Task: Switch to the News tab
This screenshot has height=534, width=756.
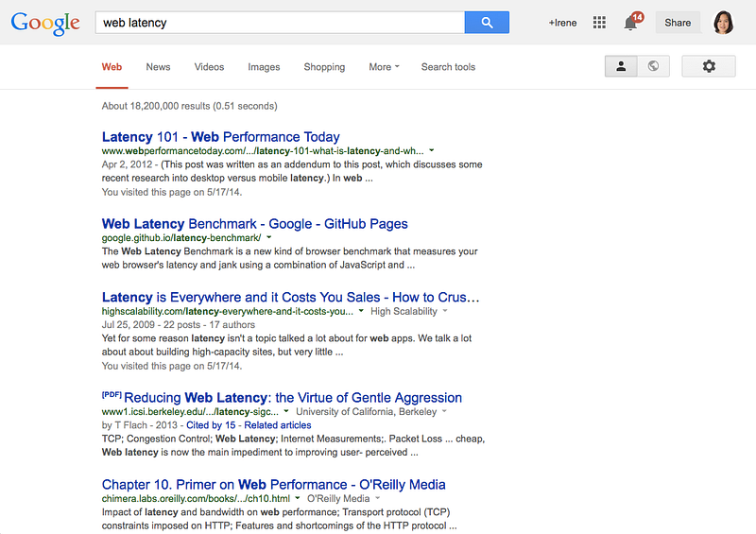Action: click(x=158, y=67)
